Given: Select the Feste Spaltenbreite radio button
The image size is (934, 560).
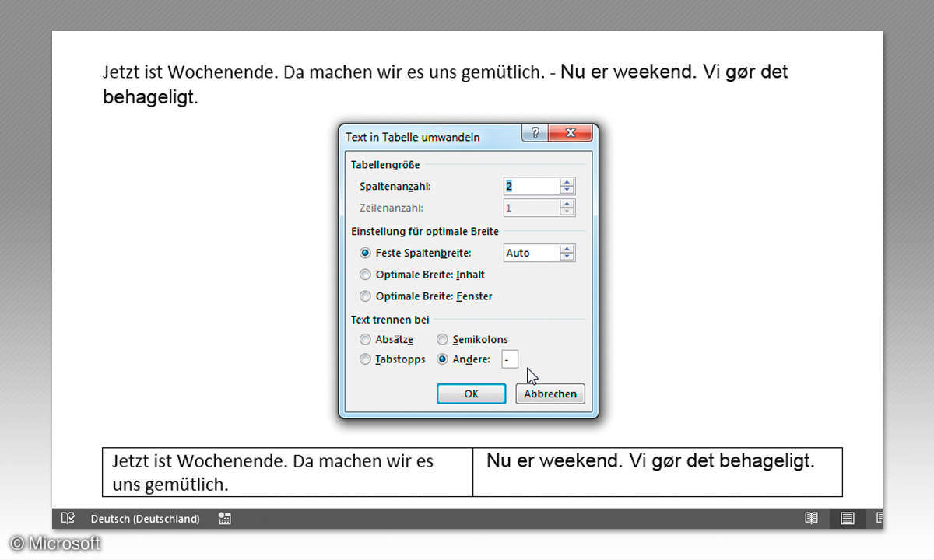Looking at the screenshot, I should (365, 253).
